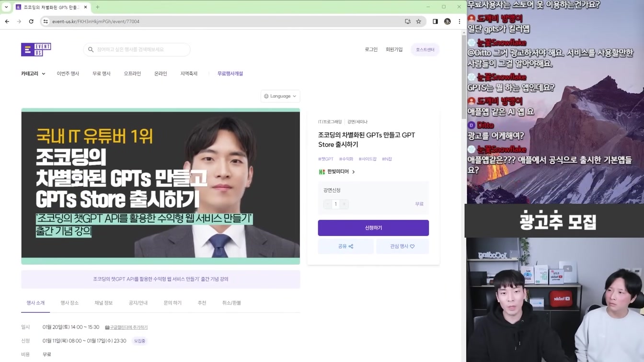Increase ticket quantity with plus button
The width and height of the screenshot is (644, 362).
344,204
